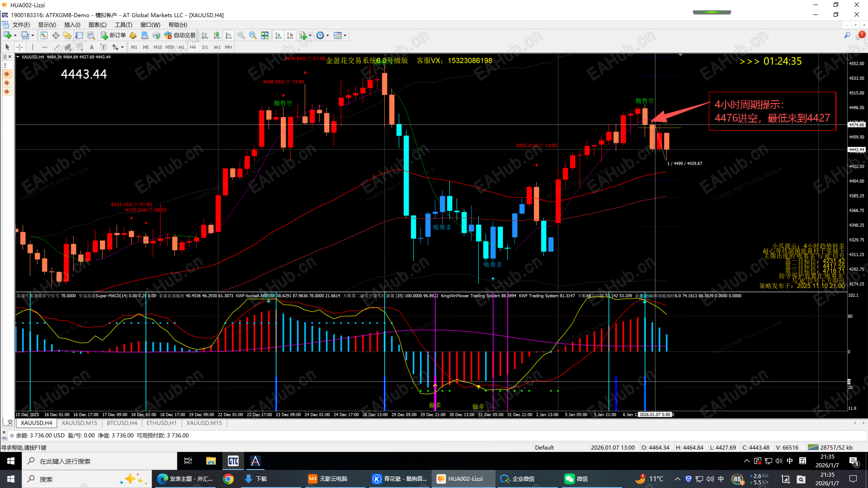Switch chart to candlestick display
This screenshot has height=488, width=868.
[x=217, y=35]
